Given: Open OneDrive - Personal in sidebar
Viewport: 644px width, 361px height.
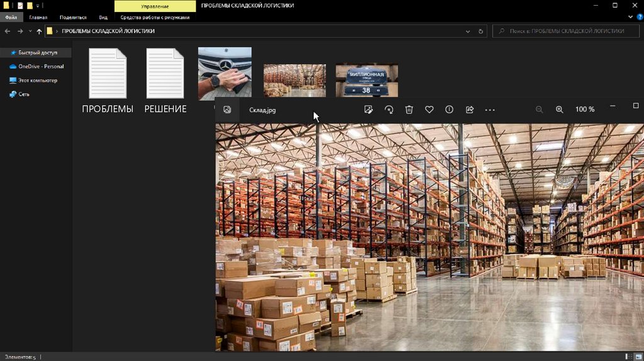Looking at the screenshot, I should (x=40, y=66).
